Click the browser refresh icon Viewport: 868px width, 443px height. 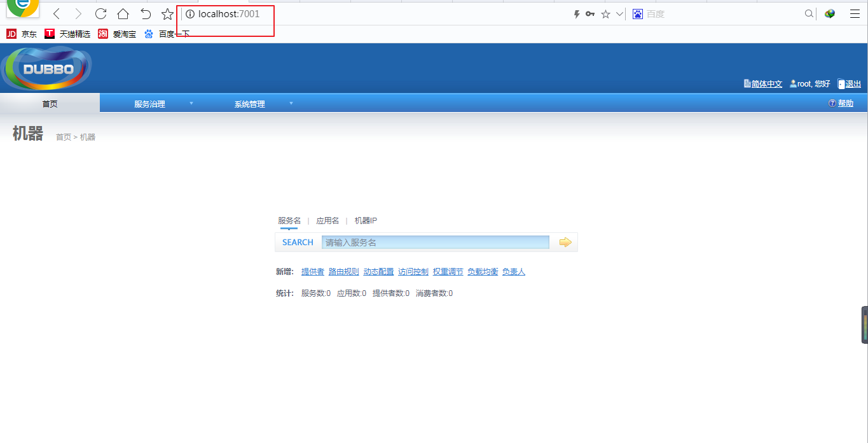(100, 13)
